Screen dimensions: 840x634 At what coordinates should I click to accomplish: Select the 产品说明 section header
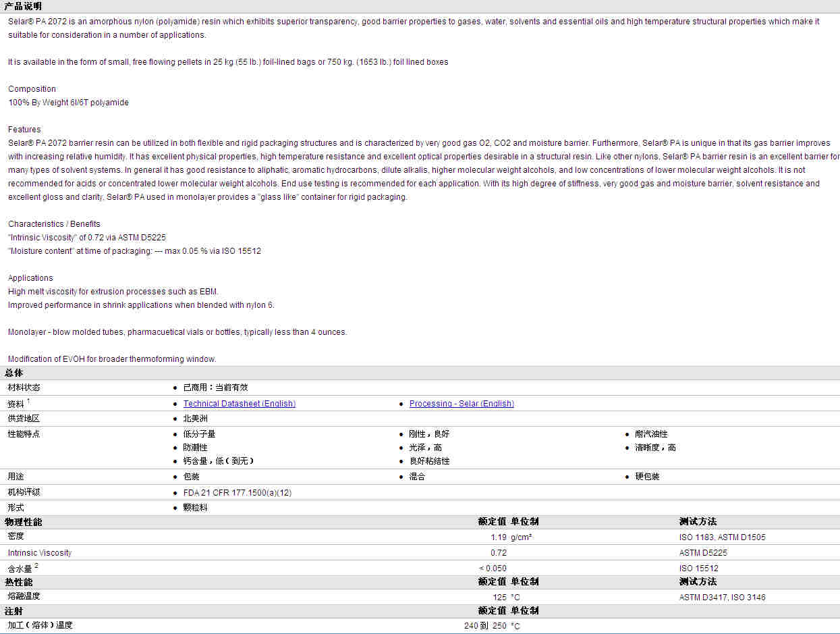pyautogui.click(x=23, y=6)
